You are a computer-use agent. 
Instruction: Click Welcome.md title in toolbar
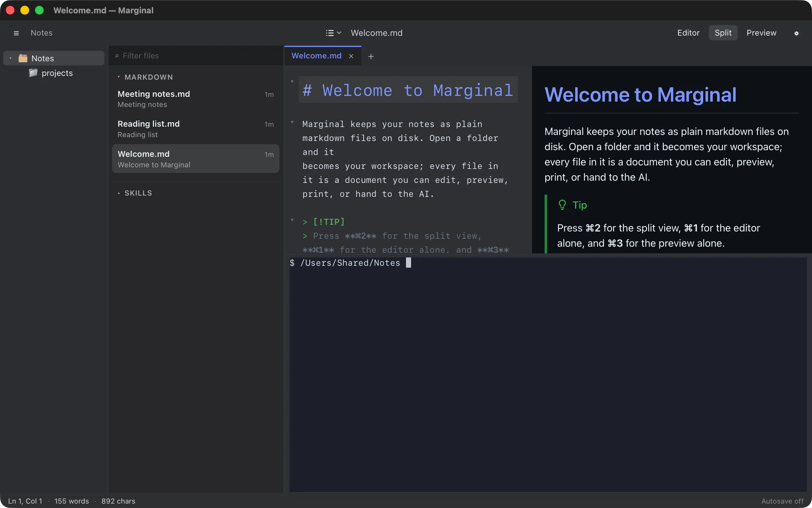pos(377,33)
